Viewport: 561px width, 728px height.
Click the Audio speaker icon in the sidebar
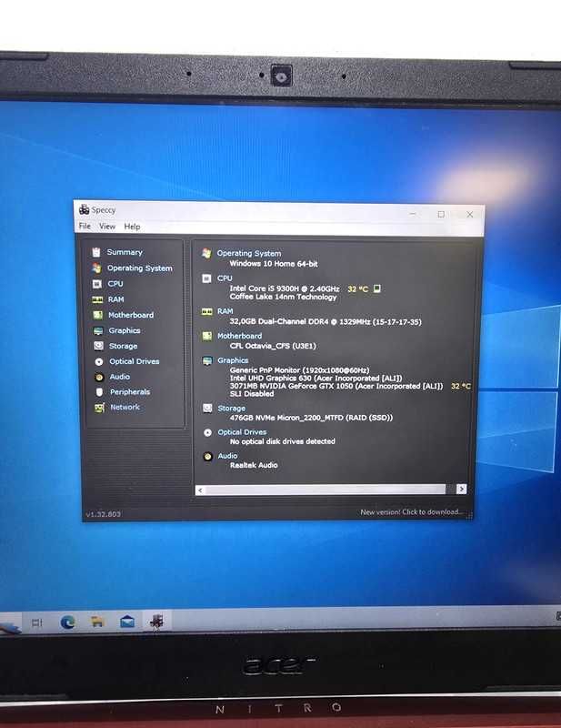[x=99, y=377]
